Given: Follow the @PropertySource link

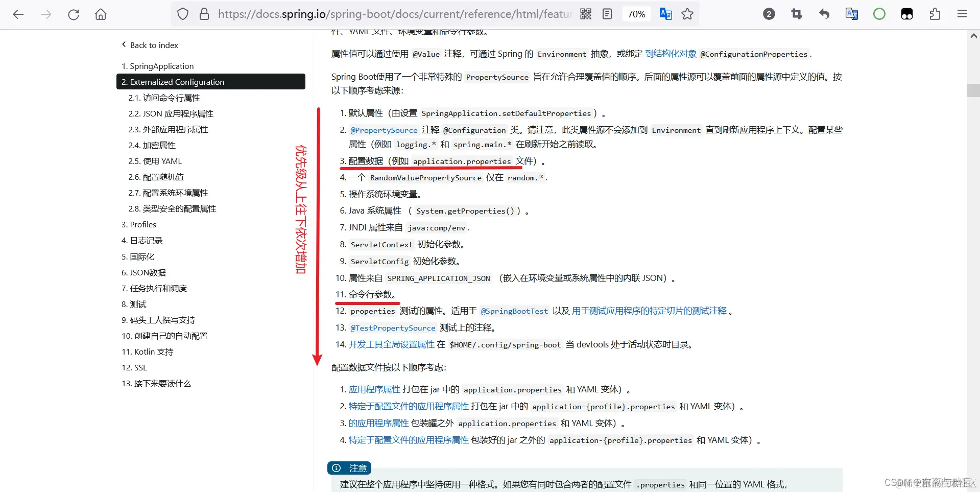Looking at the screenshot, I should click(x=384, y=130).
